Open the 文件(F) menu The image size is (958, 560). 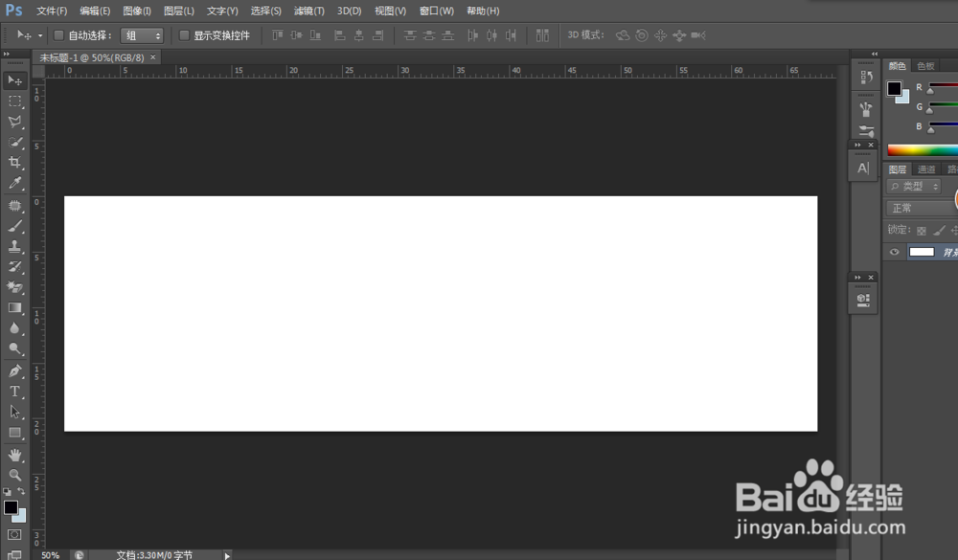click(x=52, y=11)
